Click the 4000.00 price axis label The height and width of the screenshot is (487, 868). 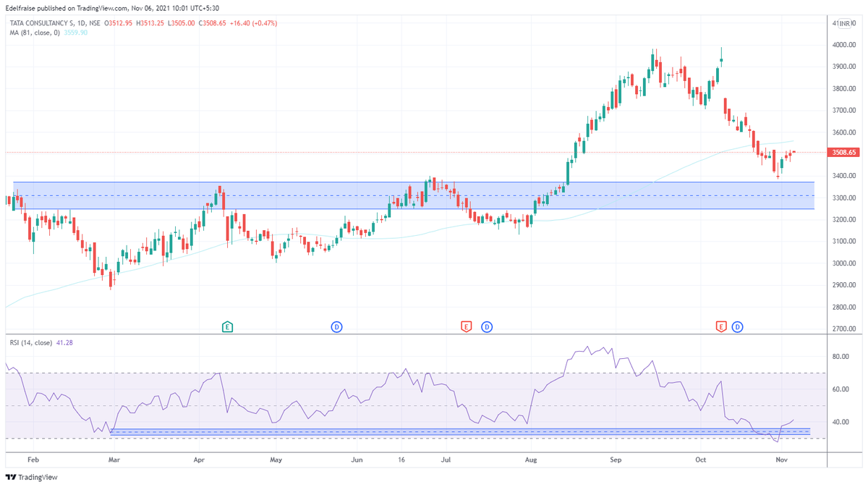844,45
